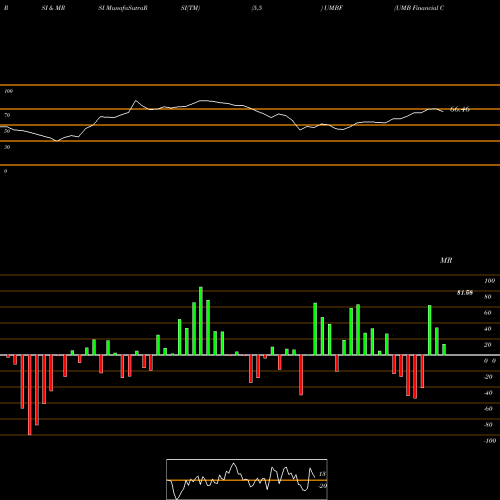The width and height of the screenshot is (500, 500).
Task: Click the value -20 on the mini chart
Action: [x=322, y=486]
